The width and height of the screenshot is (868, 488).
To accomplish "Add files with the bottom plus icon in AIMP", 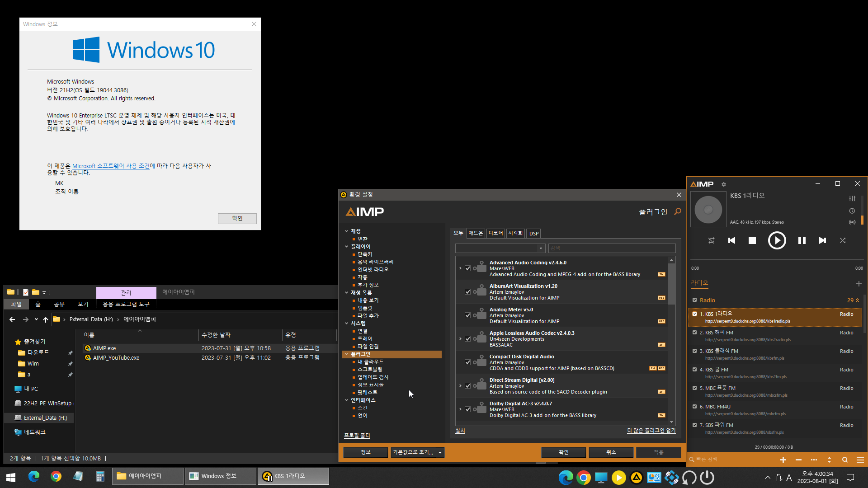I will click(783, 460).
